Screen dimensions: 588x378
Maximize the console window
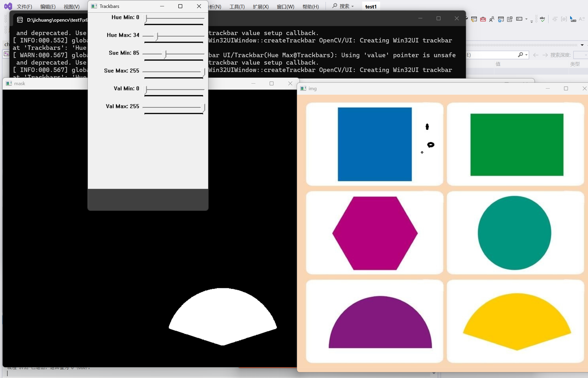pyautogui.click(x=438, y=18)
